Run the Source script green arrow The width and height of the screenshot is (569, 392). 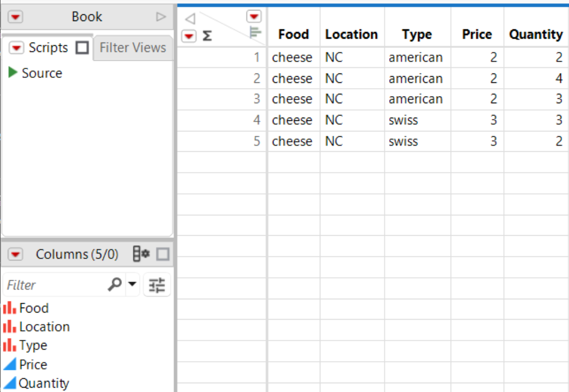pyautogui.click(x=13, y=73)
